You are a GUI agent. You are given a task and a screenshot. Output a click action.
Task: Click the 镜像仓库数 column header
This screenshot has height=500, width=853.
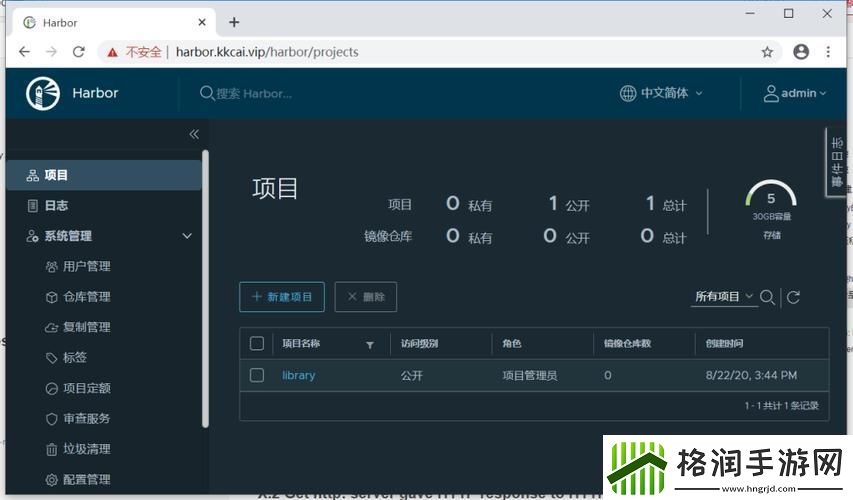coord(627,343)
